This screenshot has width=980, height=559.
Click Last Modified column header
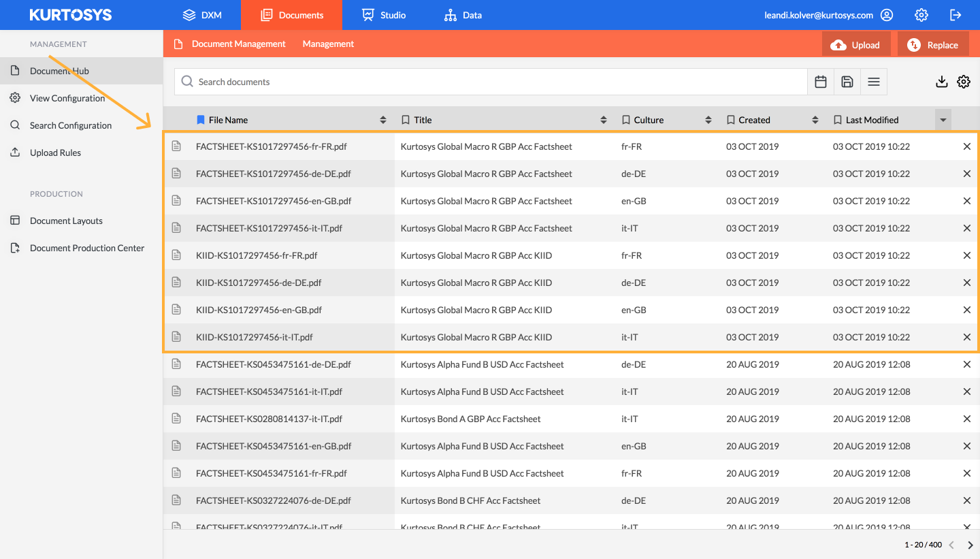[872, 120]
